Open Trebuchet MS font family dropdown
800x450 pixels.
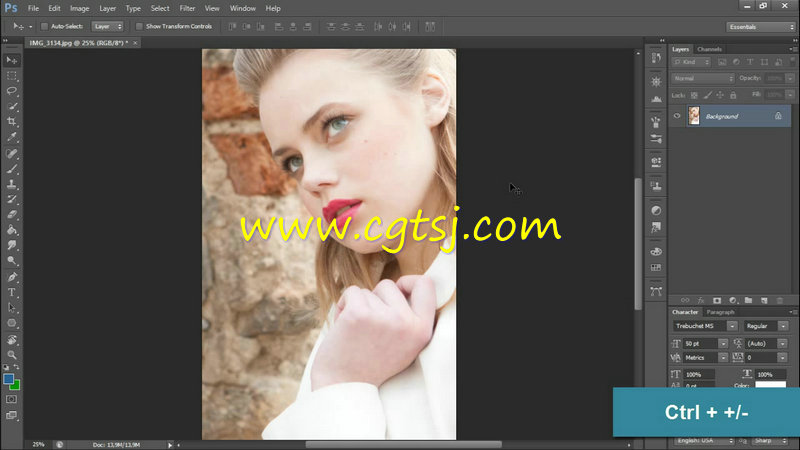(x=732, y=326)
